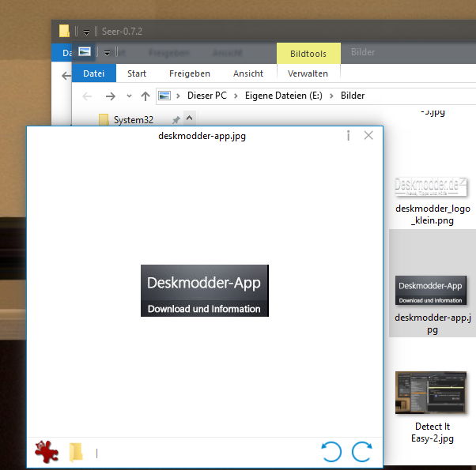Click the deskmodder-app.jpg file name label
This screenshot has height=470, width=476.
coord(433,324)
